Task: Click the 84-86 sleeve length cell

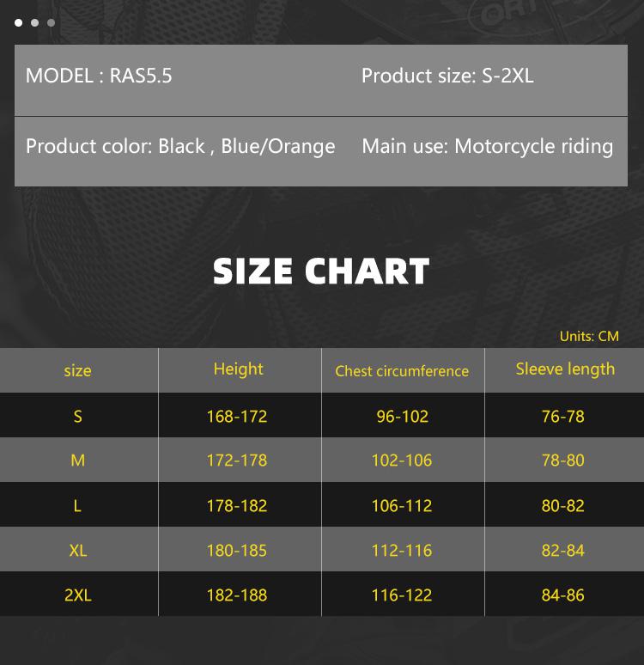Action: click(x=563, y=595)
